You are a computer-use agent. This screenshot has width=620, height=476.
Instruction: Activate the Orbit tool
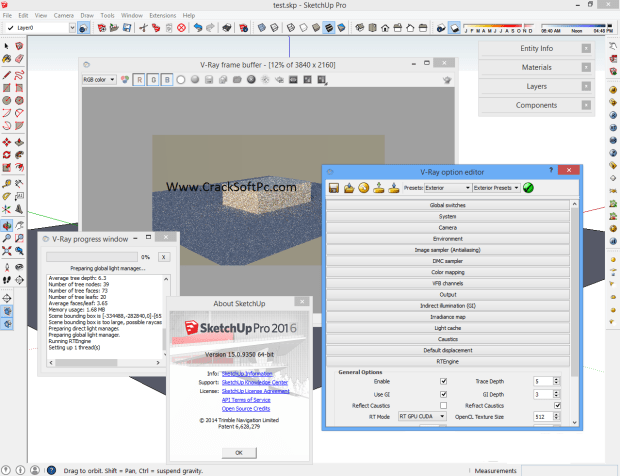[x=6, y=225]
